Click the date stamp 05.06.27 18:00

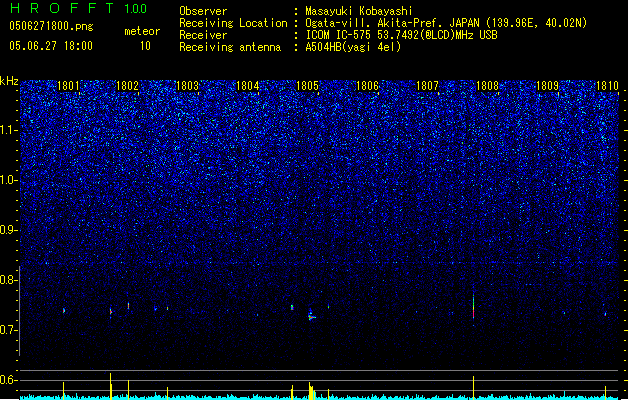51,46
